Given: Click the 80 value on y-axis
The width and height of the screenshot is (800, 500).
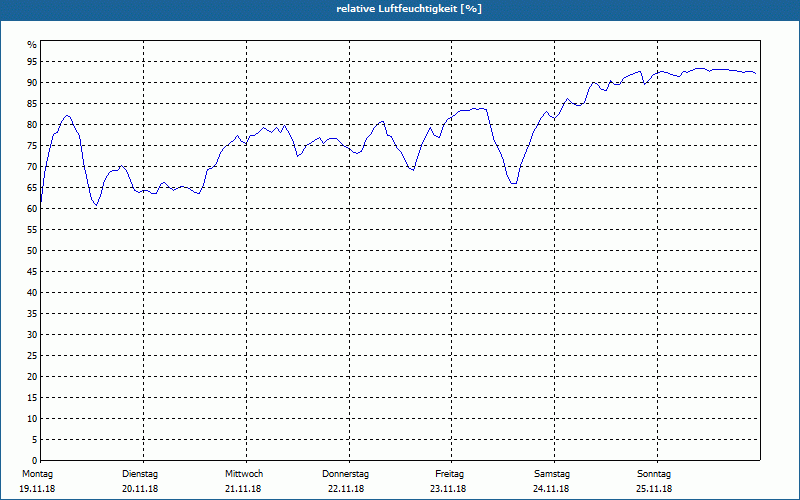Looking at the screenshot, I should pos(32,124).
